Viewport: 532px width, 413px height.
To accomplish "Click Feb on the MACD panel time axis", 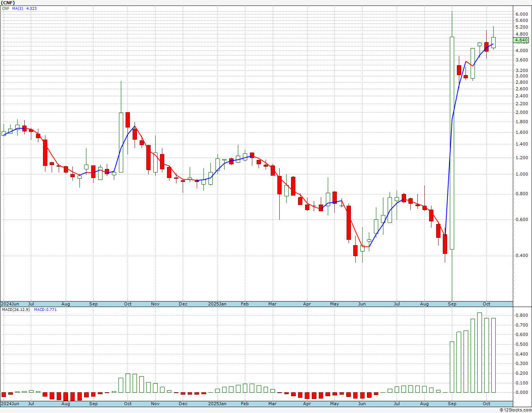I will click(245, 404).
